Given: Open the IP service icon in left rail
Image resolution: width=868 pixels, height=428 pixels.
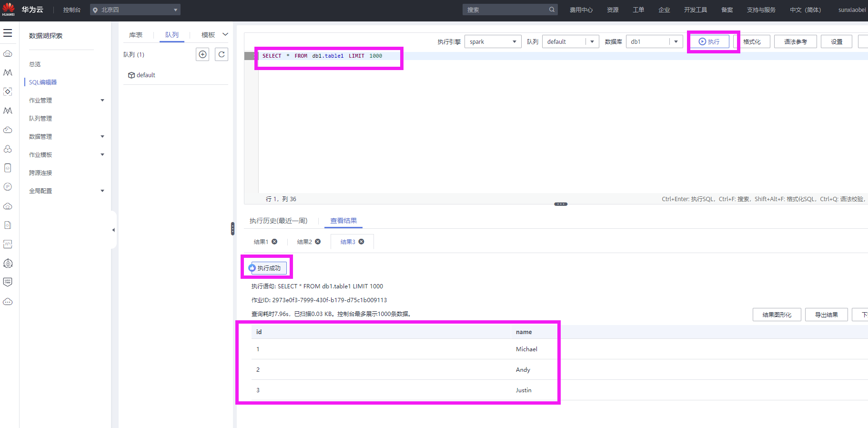Looking at the screenshot, I should coord(8,187).
